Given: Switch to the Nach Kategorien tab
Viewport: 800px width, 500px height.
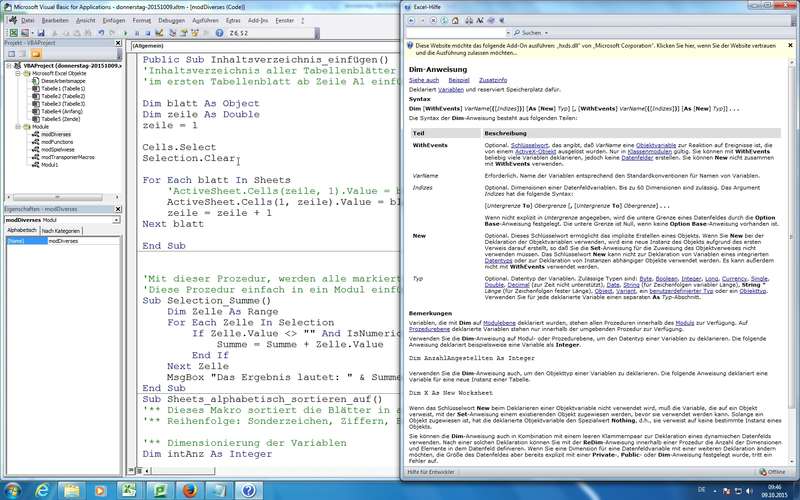Looking at the screenshot, I should pyautogui.click(x=60, y=230).
